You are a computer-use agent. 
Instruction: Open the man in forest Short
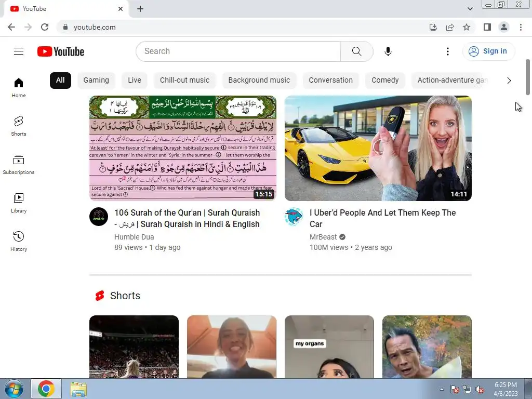(427, 347)
